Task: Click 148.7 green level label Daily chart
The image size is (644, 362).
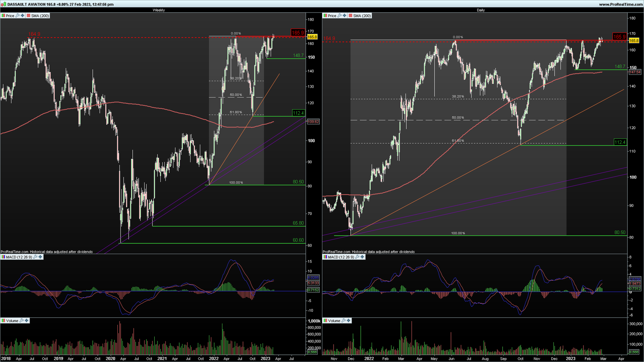Action: click(620, 67)
